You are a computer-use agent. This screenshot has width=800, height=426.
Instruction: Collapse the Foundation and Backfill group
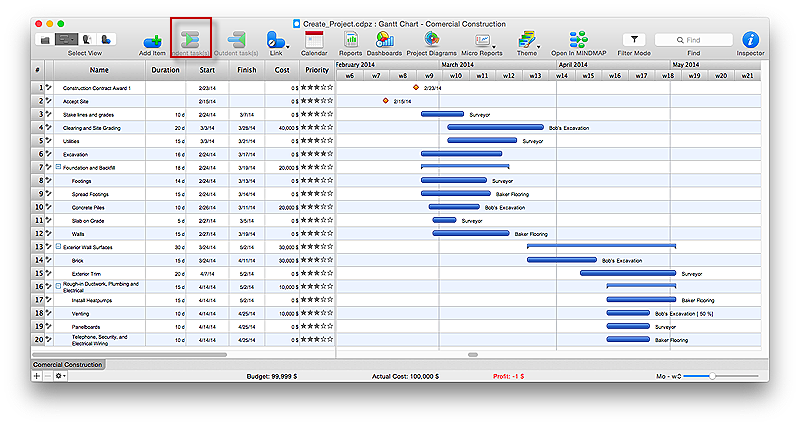pyautogui.click(x=58, y=168)
